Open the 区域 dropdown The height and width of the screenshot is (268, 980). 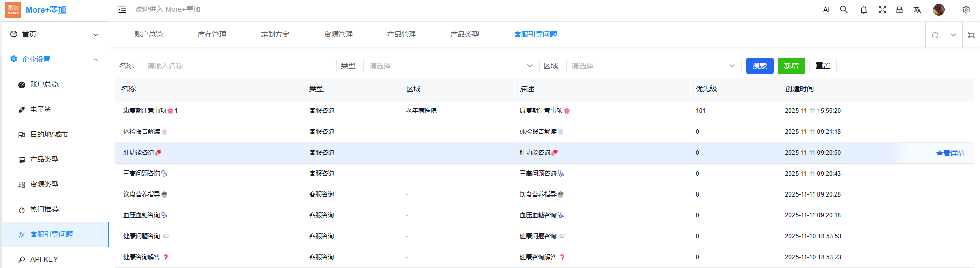click(x=653, y=66)
